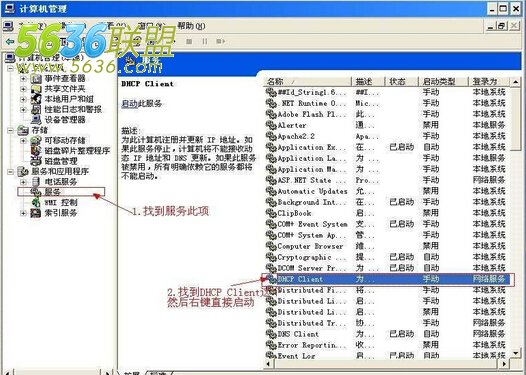Expand the 共享文件夹 tree node
Screen dimensions: 526x375
23,89
